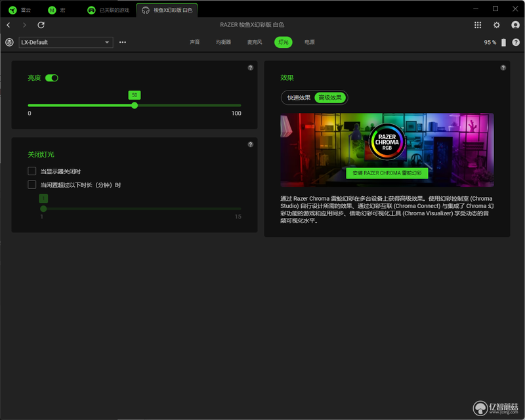Click the battery level icon
The width and height of the screenshot is (525, 420).
point(503,43)
